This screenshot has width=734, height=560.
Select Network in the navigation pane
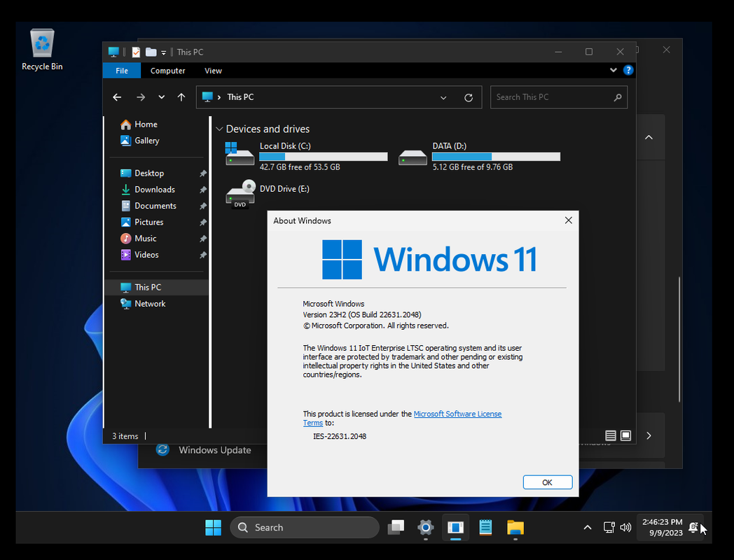(142, 304)
